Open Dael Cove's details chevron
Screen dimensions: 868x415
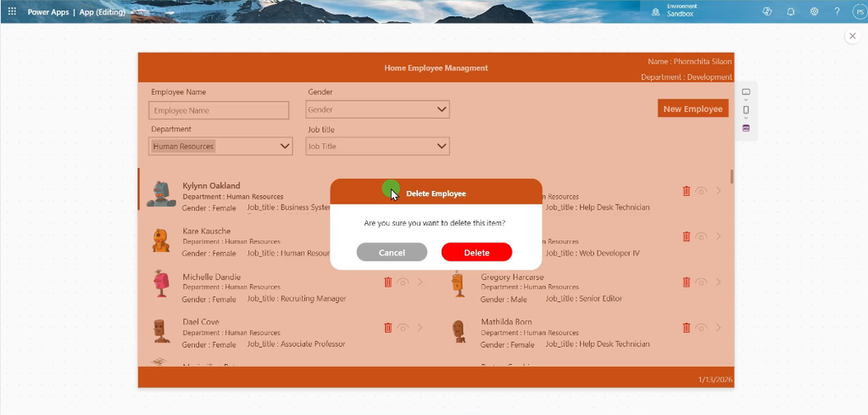(420, 328)
